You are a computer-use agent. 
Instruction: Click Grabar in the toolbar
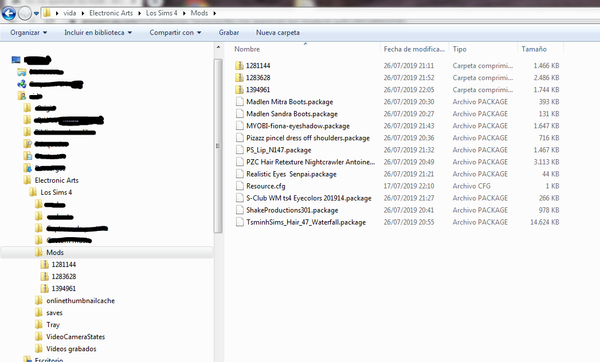tap(229, 33)
